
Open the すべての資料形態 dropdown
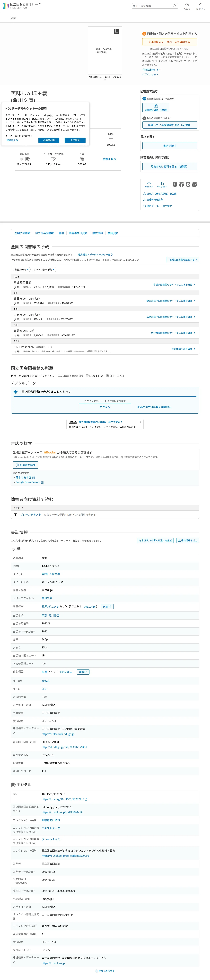pyautogui.click(x=44, y=269)
